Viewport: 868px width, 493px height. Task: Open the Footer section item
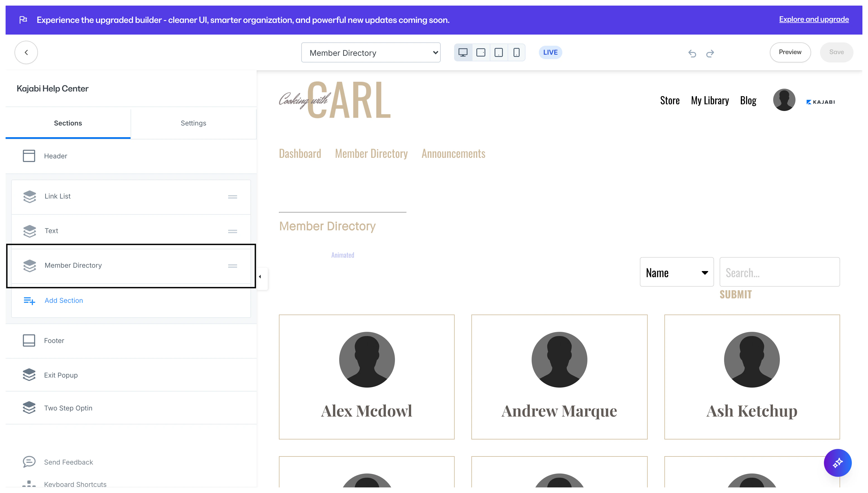pos(54,341)
